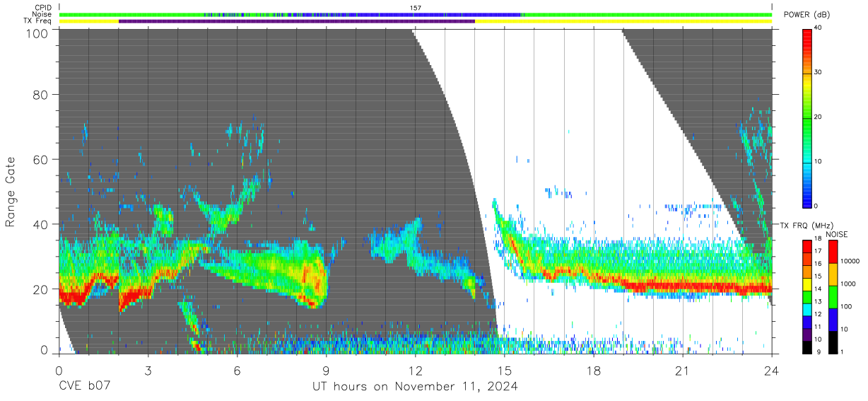868x401 pixels.
Task: Click the power scale value 40
Action: click(819, 28)
